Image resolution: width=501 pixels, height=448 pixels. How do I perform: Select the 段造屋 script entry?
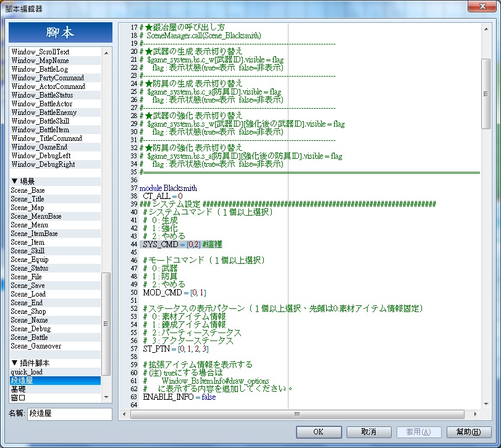click(x=56, y=381)
